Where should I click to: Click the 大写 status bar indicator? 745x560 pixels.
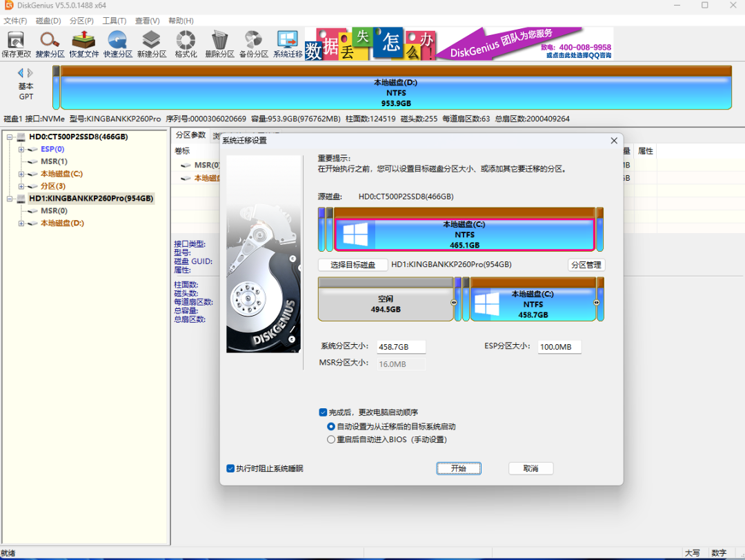coord(693,553)
